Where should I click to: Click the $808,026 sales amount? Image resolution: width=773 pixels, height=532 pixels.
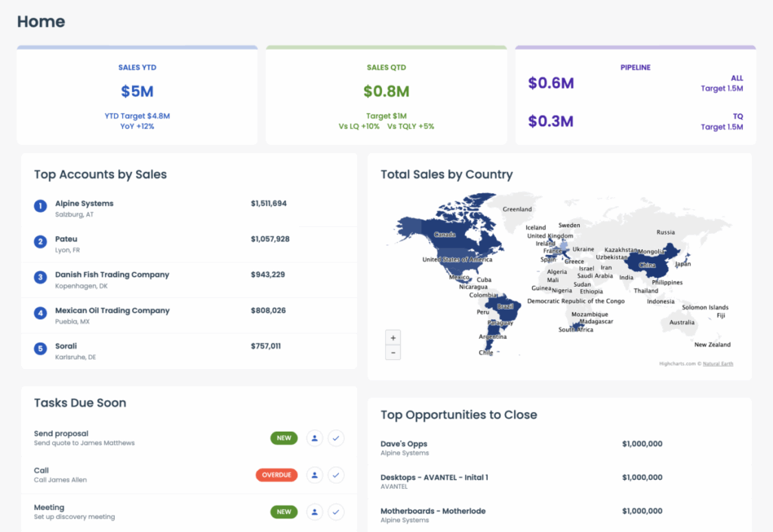268,310
